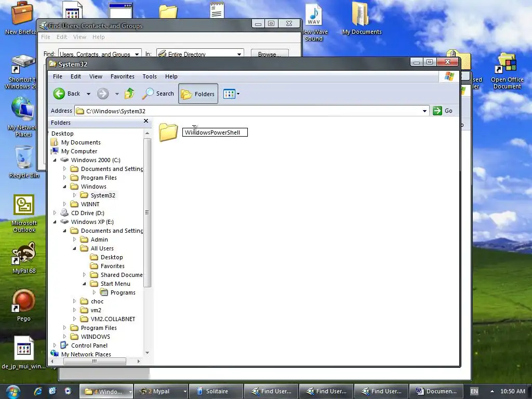Screen dimensions: 532x399
Task: Open the Find type dropdown in Find Users
Action: 137,54
